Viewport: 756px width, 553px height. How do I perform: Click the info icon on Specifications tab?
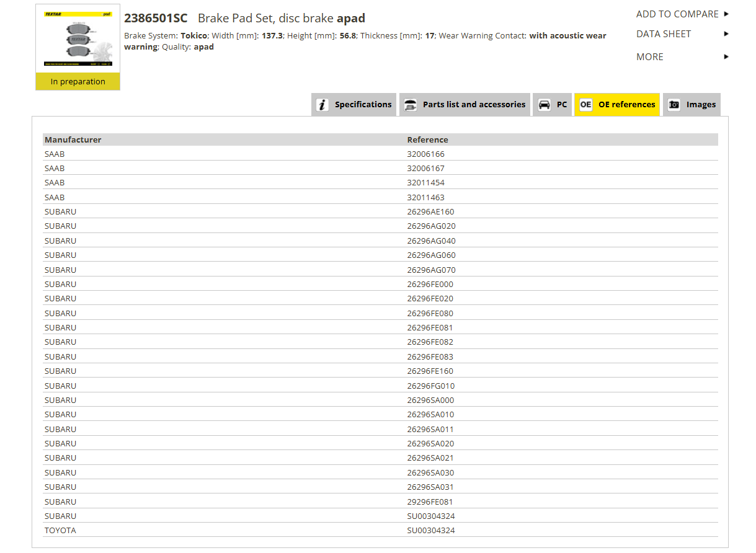[322, 105]
